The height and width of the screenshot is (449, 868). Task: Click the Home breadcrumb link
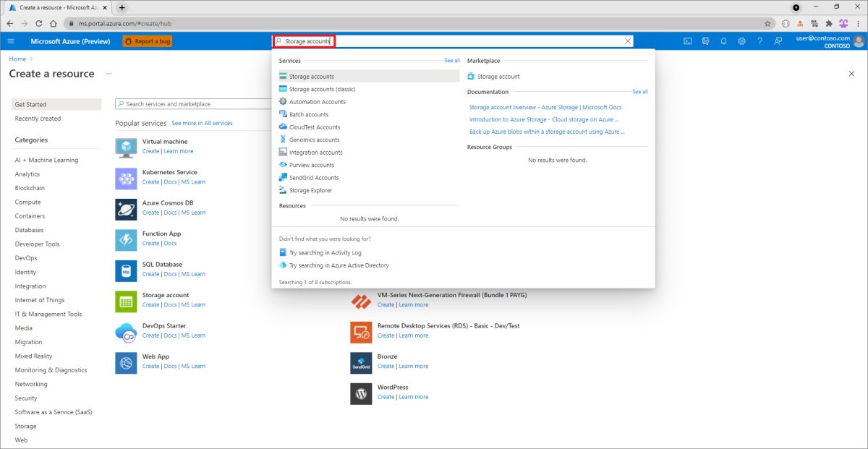(x=17, y=59)
